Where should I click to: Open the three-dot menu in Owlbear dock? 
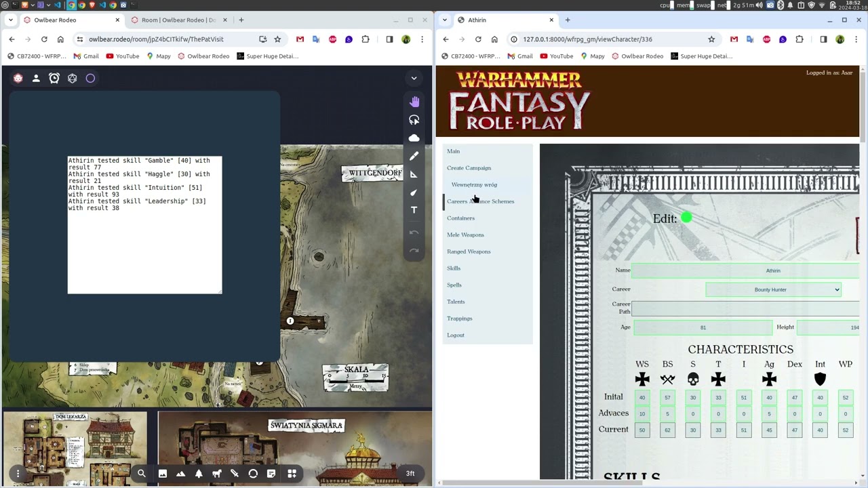[18, 474]
